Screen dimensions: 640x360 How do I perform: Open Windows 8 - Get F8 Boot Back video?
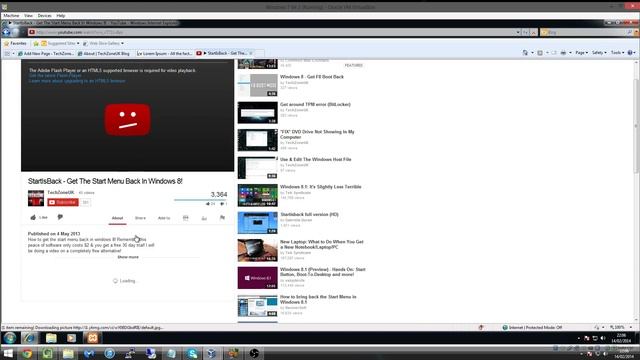click(312, 77)
